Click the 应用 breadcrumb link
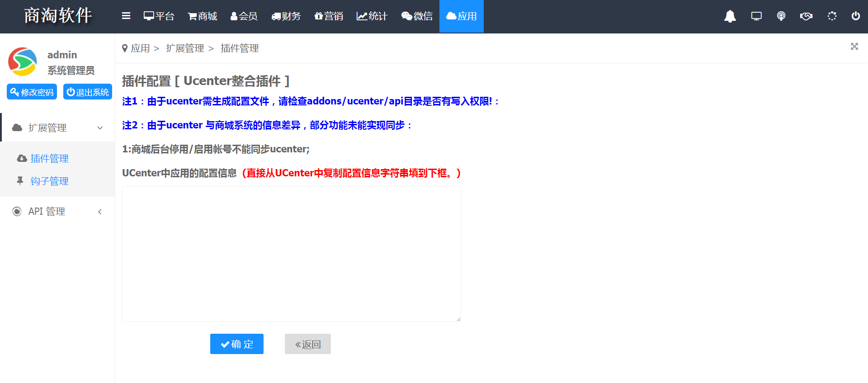The image size is (868, 383). 140,48
